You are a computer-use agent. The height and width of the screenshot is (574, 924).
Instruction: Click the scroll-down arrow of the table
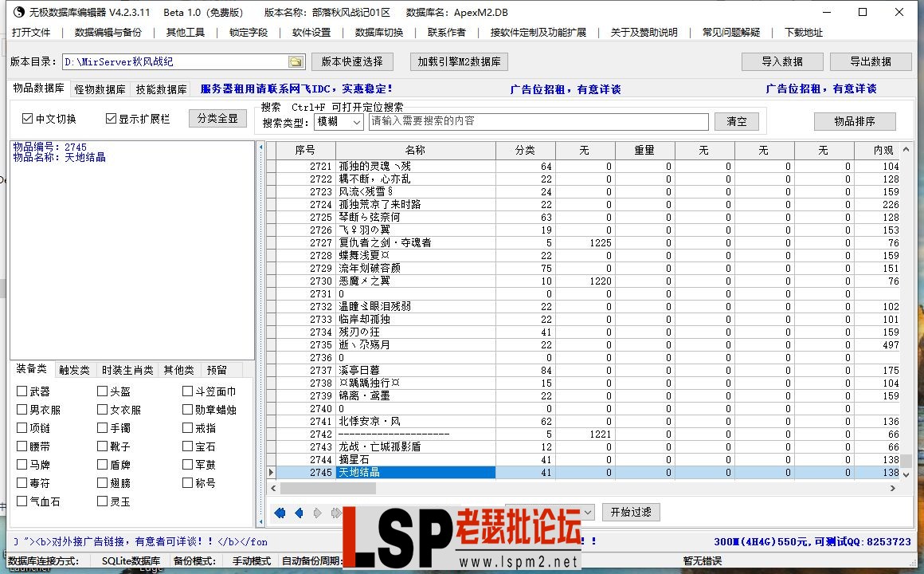coord(906,474)
